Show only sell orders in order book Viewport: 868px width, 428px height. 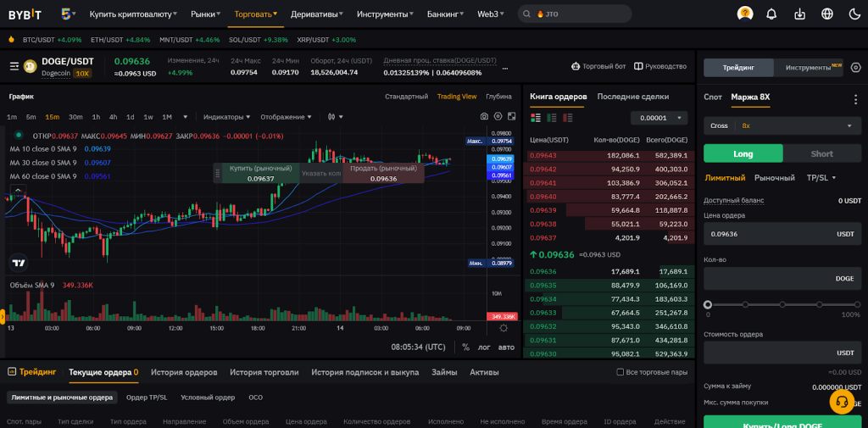click(x=567, y=118)
